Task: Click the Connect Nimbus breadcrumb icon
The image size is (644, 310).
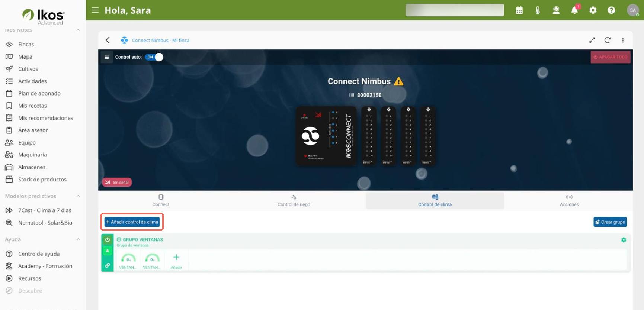Action: (x=124, y=40)
